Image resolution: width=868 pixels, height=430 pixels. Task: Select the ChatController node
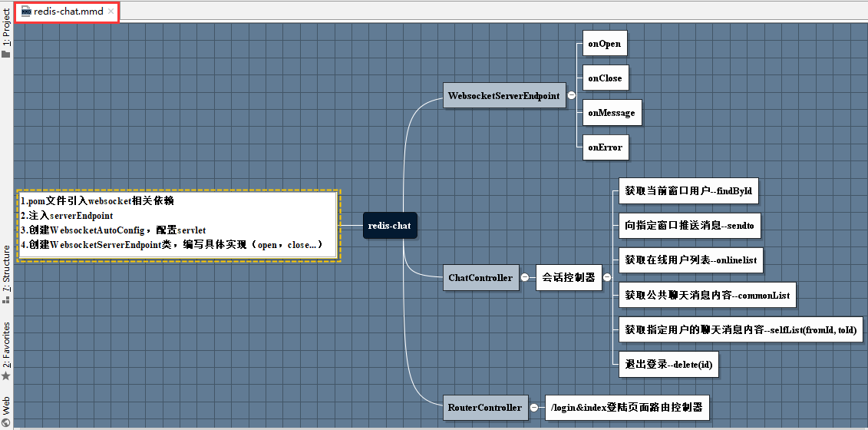(481, 278)
